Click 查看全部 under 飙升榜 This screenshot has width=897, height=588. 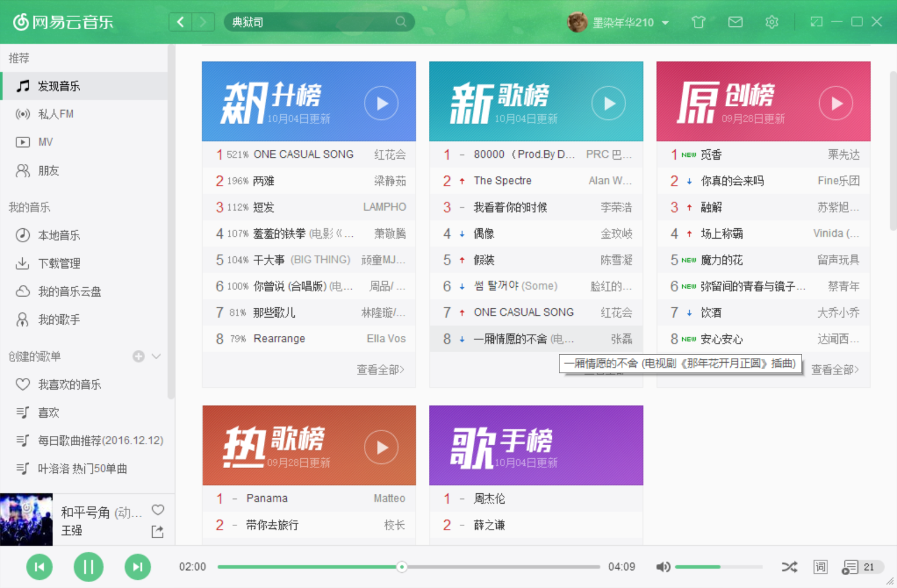pos(380,370)
